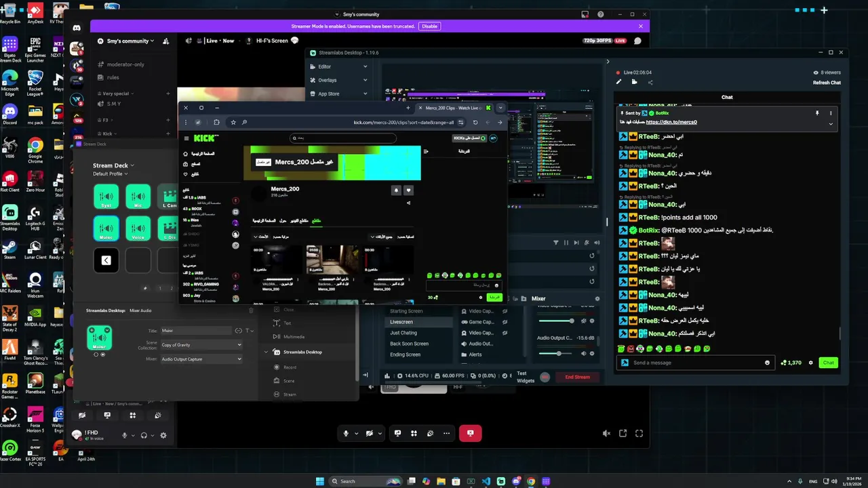The image size is (868, 488).
Task: Open Streamlabs performance stats bar-chart icon
Action: 387,376
